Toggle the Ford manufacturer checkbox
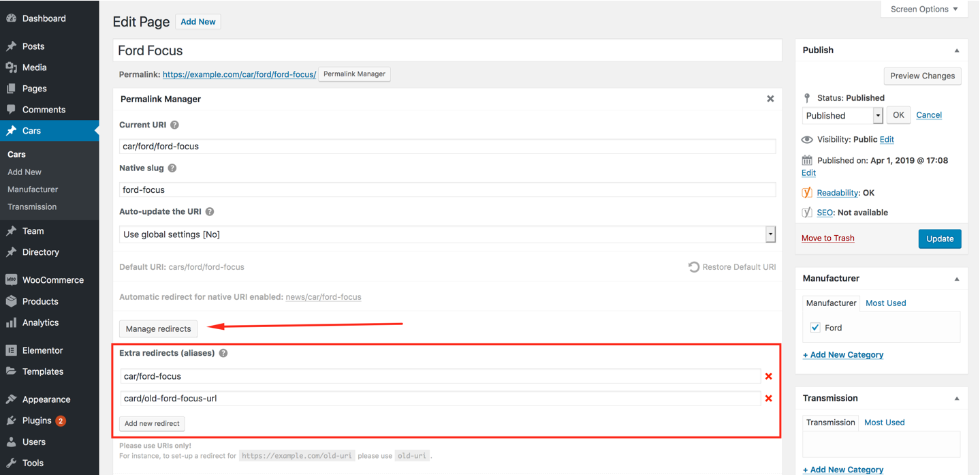The height and width of the screenshot is (475, 980). [x=815, y=328]
